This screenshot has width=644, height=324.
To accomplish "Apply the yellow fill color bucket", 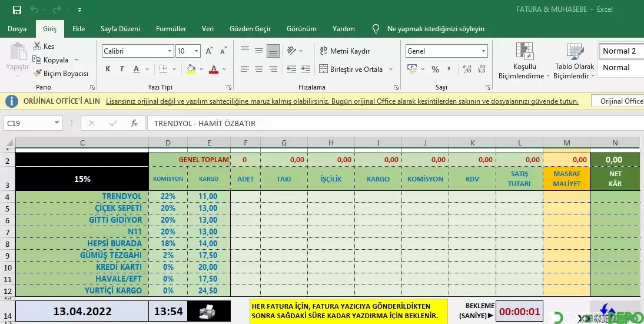I will [191, 69].
